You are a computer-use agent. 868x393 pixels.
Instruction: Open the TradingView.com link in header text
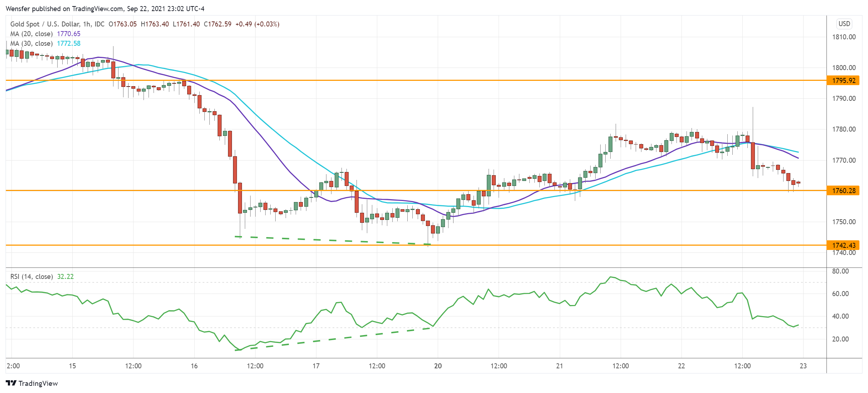98,9
